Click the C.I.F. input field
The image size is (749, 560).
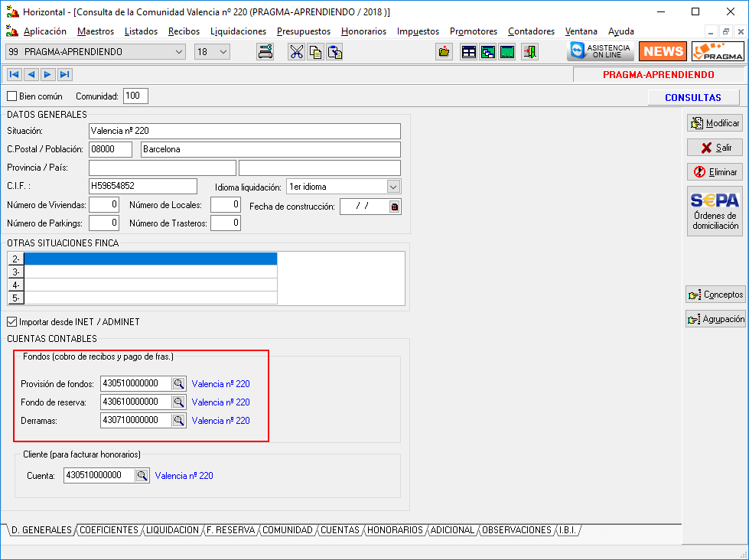pyautogui.click(x=143, y=186)
